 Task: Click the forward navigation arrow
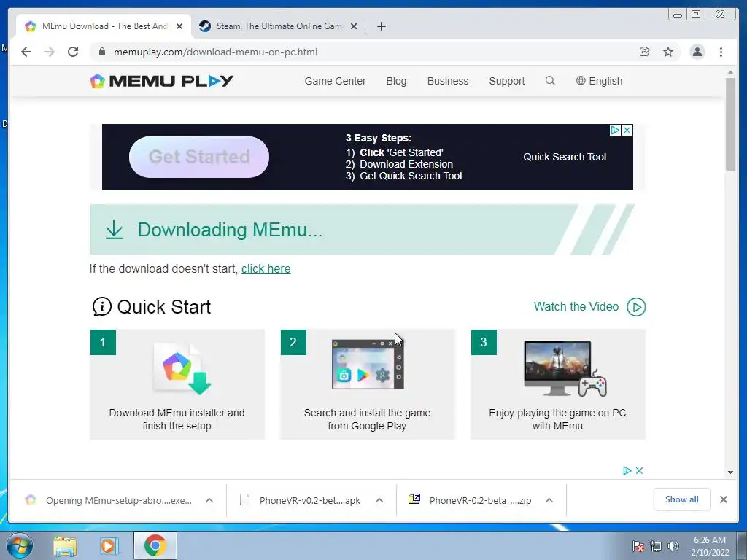(50, 52)
